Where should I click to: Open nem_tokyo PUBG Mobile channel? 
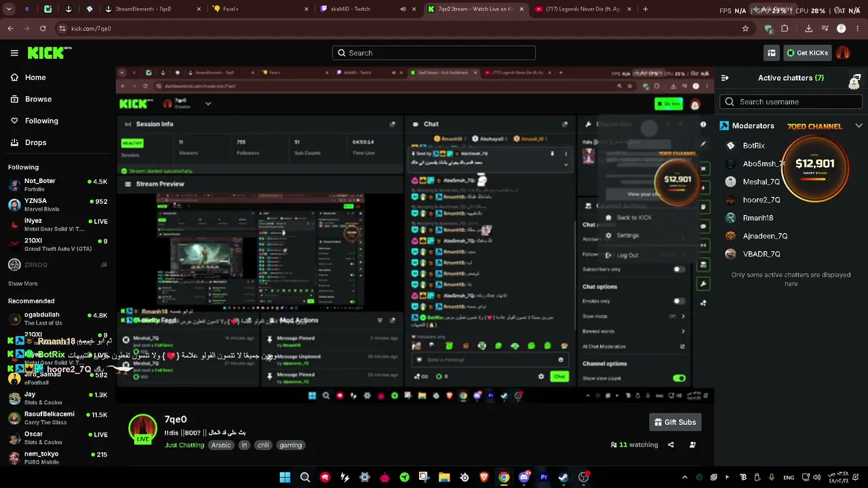[58, 457]
